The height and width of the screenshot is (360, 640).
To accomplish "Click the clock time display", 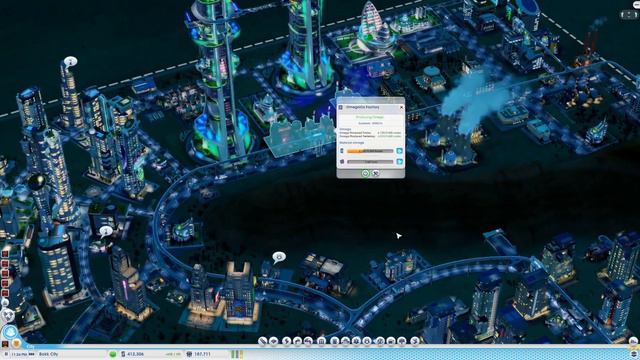I will tap(19, 354).
